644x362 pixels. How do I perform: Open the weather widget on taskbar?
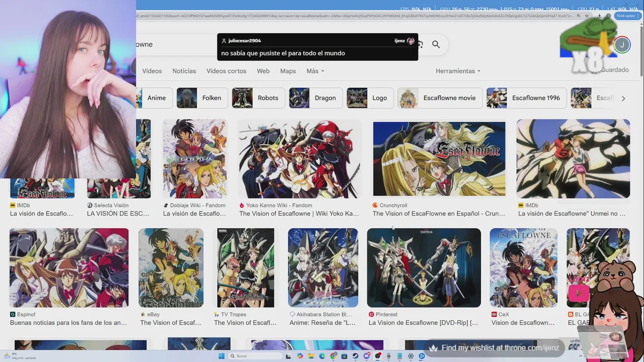pyautogui.click(x=20, y=356)
